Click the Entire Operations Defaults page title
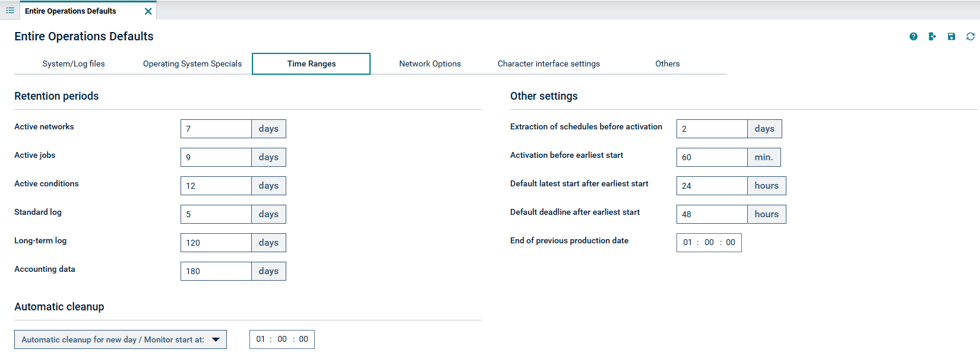The image size is (980, 362). point(84,36)
